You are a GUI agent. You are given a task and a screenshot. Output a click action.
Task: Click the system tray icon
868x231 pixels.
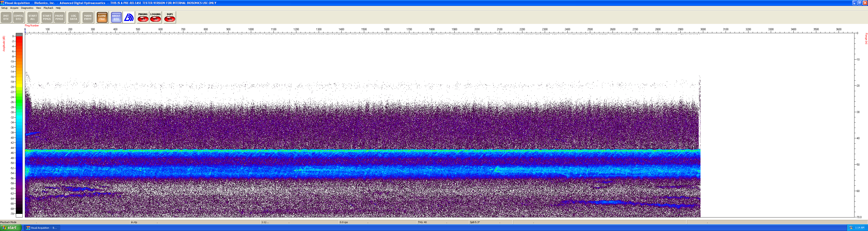(851, 228)
